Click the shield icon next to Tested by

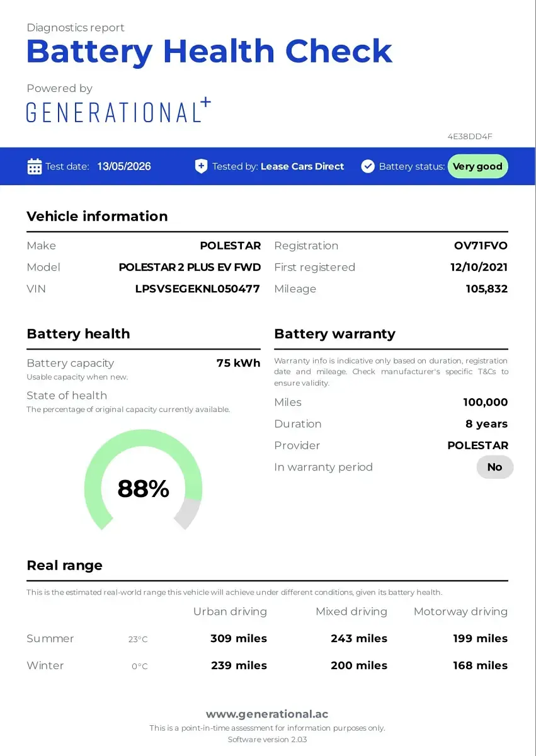(201, 166)
